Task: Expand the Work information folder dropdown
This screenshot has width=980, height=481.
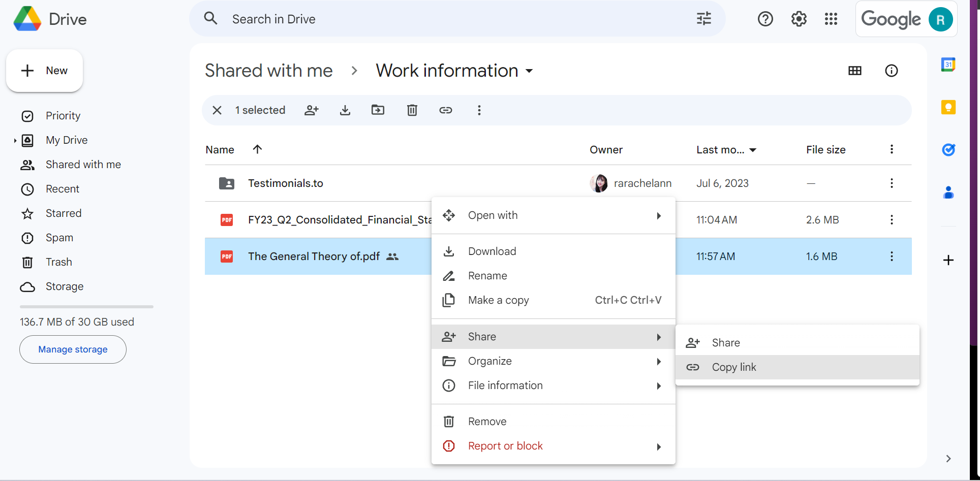Action: [x=529, y=71]
